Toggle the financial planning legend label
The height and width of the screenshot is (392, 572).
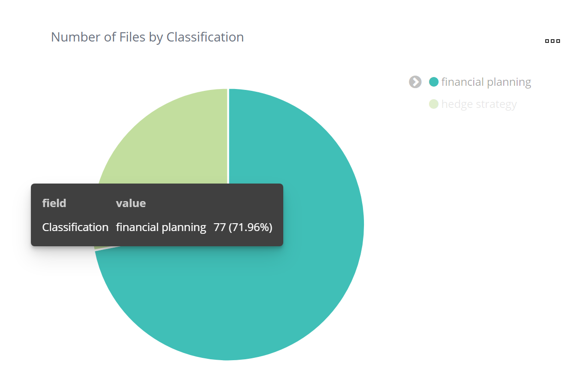[486, 82]
